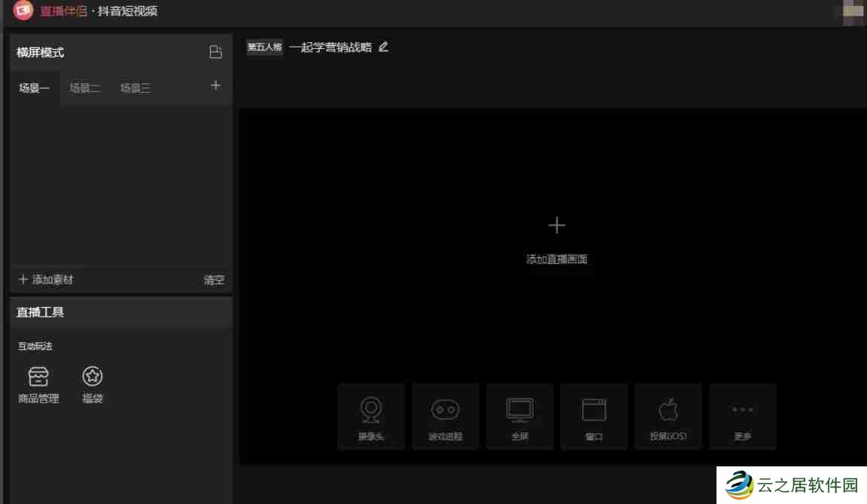
Task: Switch to the 场景二 scene tab
Action: click(x=85, y=87)
